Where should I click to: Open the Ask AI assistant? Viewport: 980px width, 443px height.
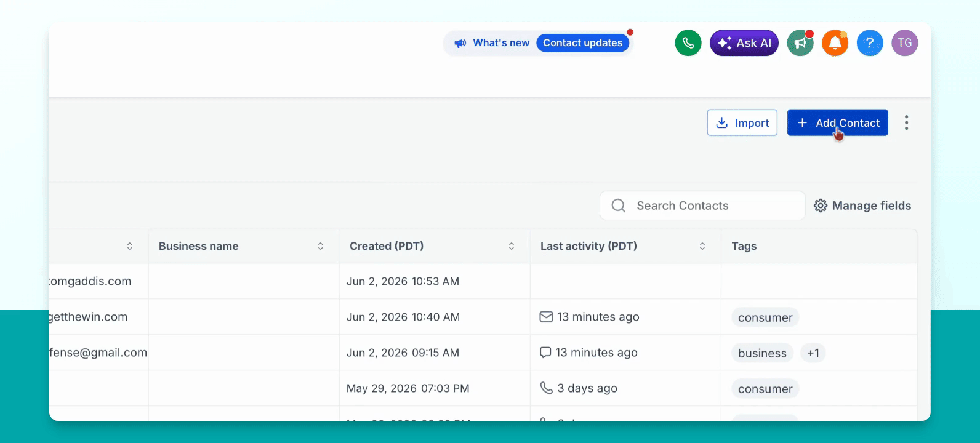744,43
